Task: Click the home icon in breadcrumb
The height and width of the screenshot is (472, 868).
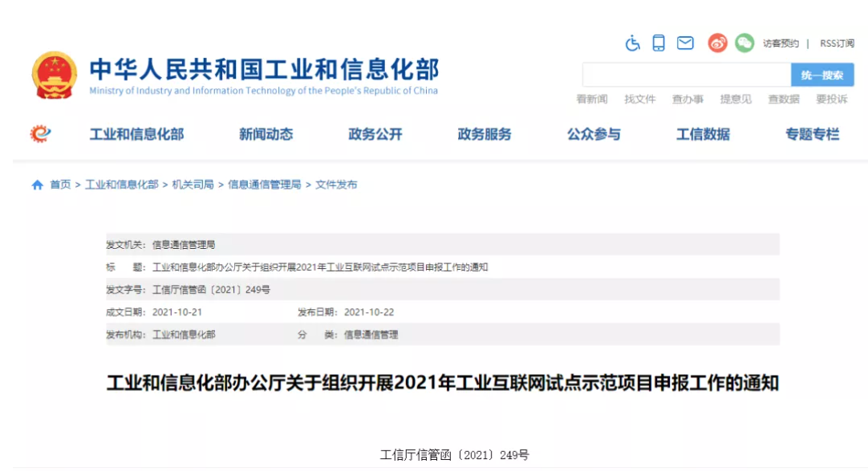Action: click(x=37, y=185)
